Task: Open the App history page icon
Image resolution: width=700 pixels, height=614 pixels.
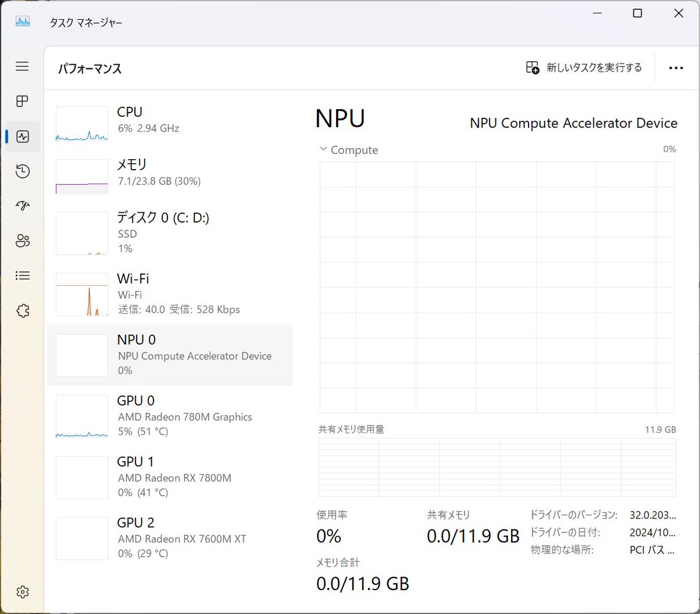Action: [22, 171]
